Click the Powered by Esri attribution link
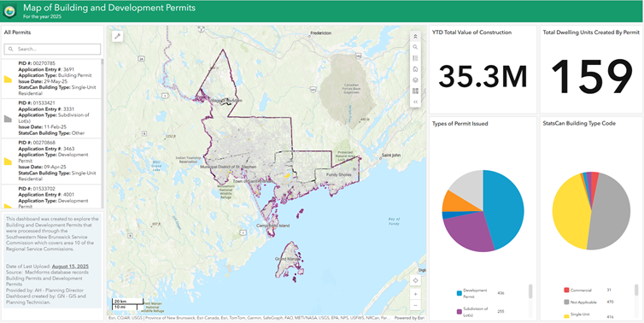The width and height of the screenshot is (644, 323). tap(409, 318)
